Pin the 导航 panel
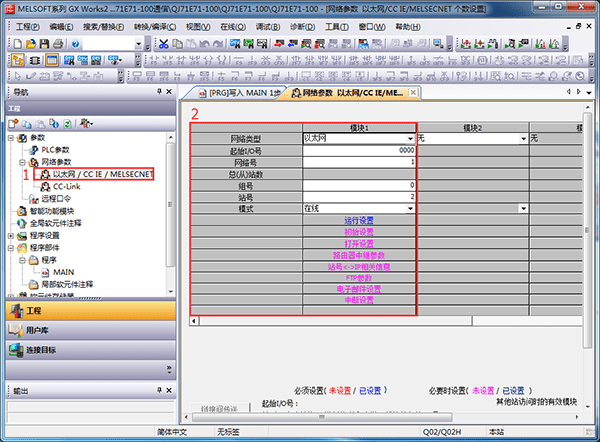 tap(159, 91)
